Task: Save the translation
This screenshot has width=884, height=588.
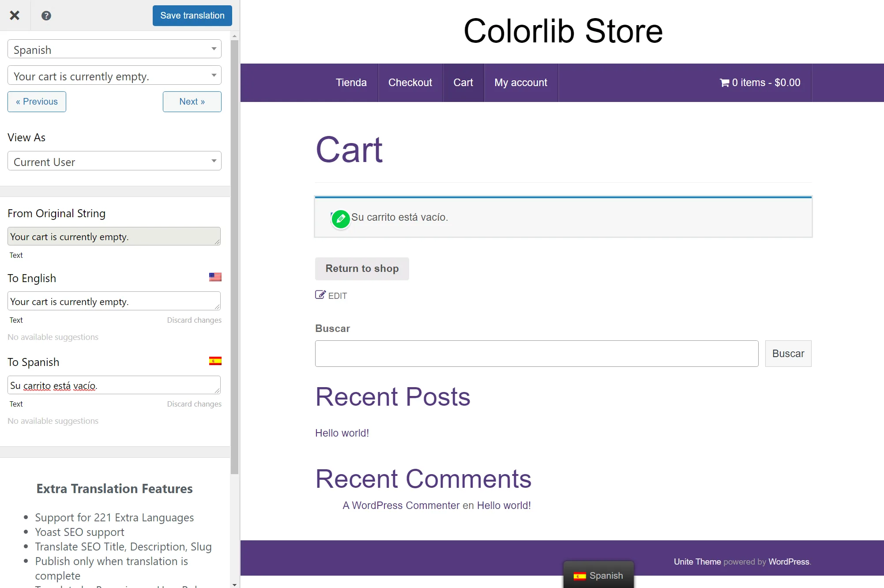Action: pos(192,15)
